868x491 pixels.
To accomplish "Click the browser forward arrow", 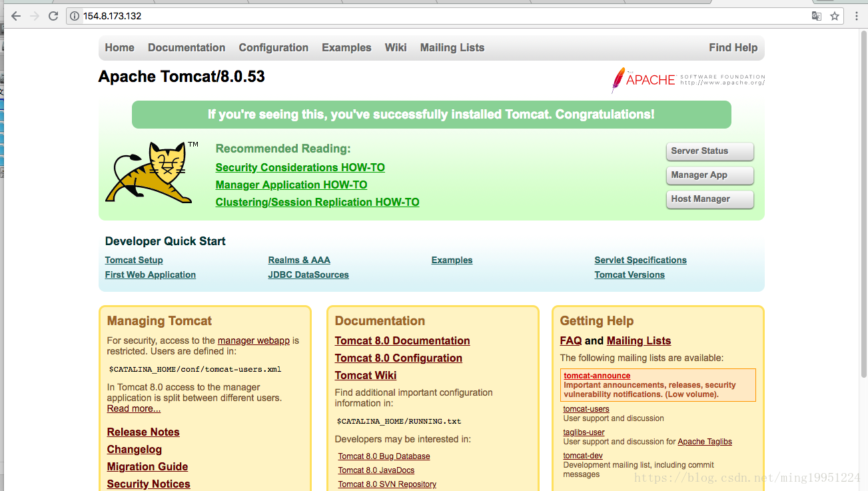I will pos(35,16).
